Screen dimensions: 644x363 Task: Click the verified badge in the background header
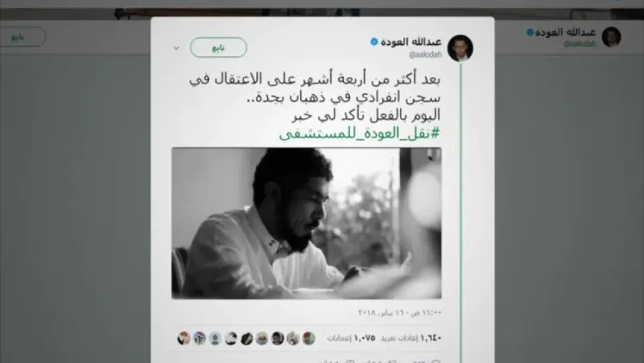click(x=530, y=32)
